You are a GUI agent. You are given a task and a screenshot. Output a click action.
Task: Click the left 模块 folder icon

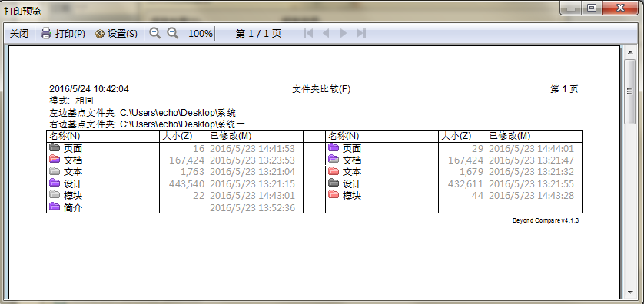(55, 195)
